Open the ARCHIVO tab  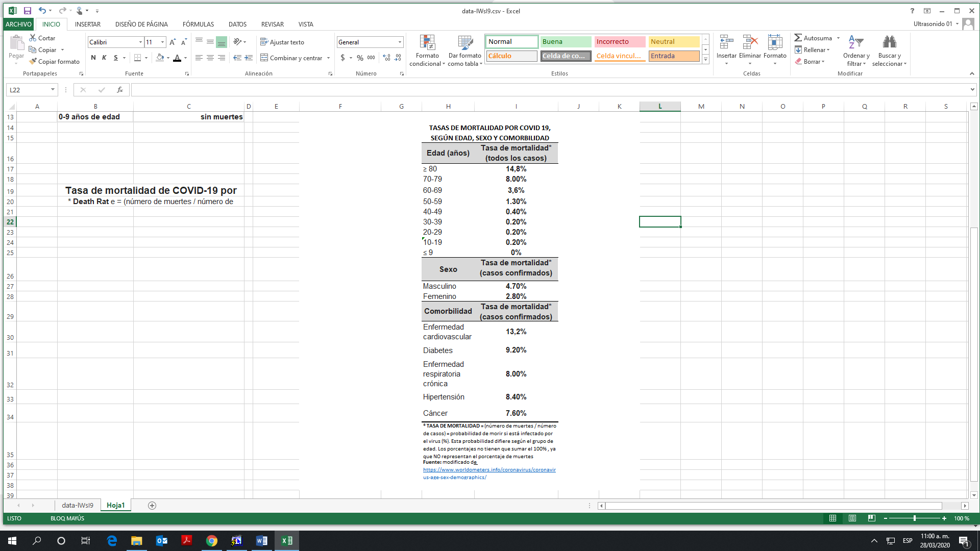(19, 24)
